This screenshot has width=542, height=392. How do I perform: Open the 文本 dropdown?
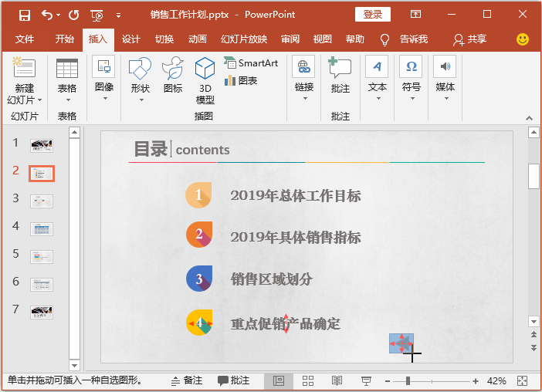coord(377,79)
